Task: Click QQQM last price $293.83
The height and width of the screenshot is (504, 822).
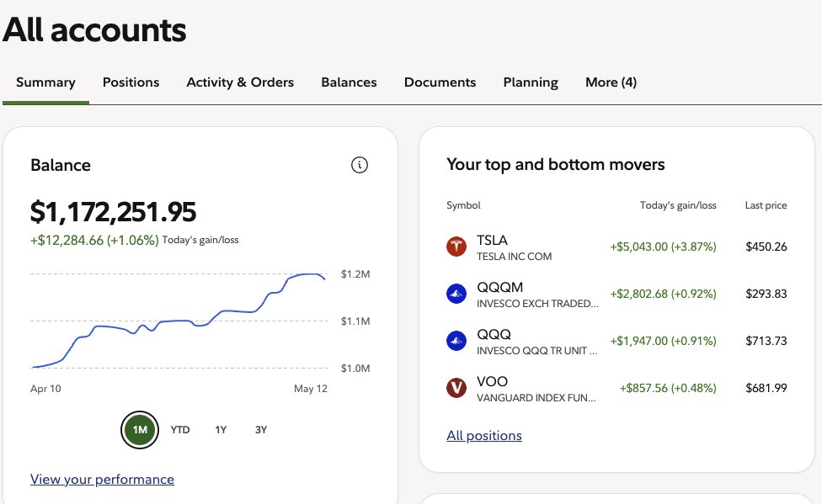Action: point(766,294)
